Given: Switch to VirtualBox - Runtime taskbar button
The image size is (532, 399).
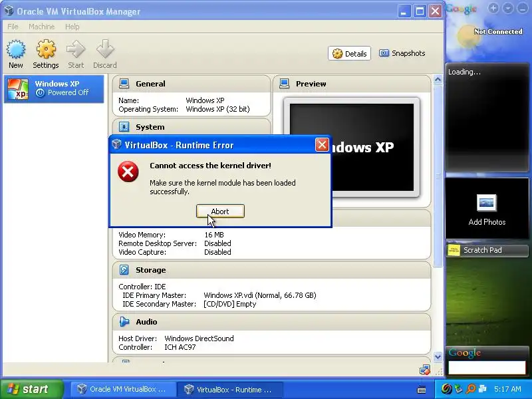Looking at the screenshot, I should (229, 389).
